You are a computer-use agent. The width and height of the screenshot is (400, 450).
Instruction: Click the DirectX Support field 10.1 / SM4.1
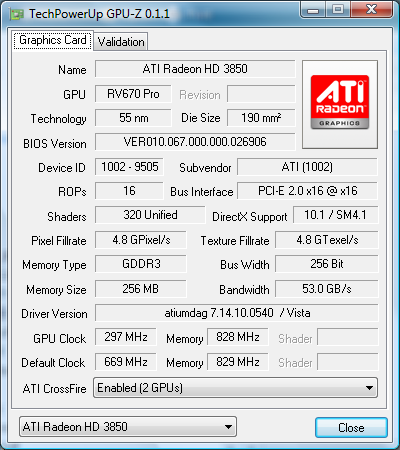pyautogui.click(x=335, y=215)
